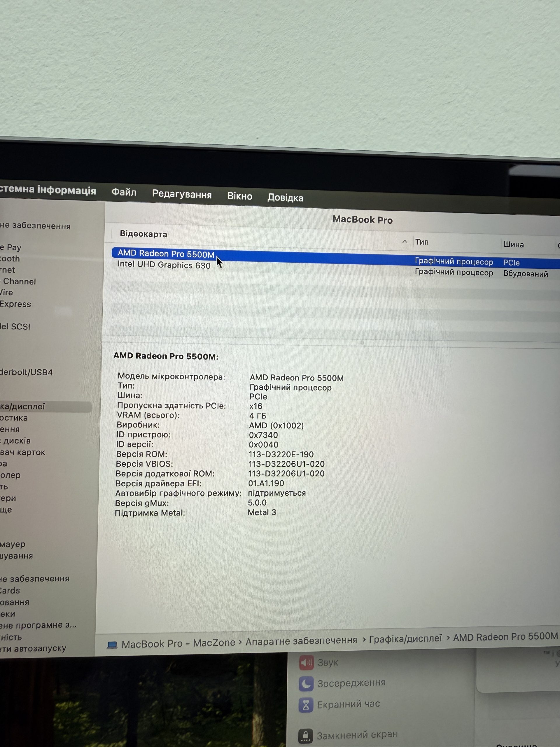Open Звук icon in System Settings window
Screen dimensions: 560x747
(307, 663)
